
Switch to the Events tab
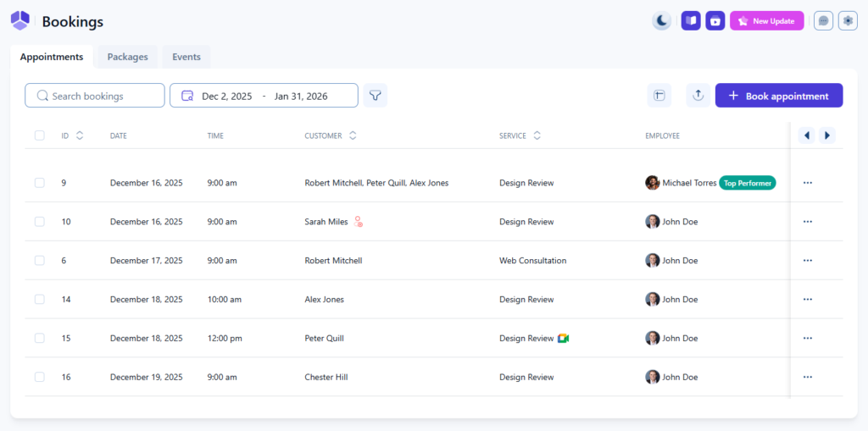click(186, 57)
